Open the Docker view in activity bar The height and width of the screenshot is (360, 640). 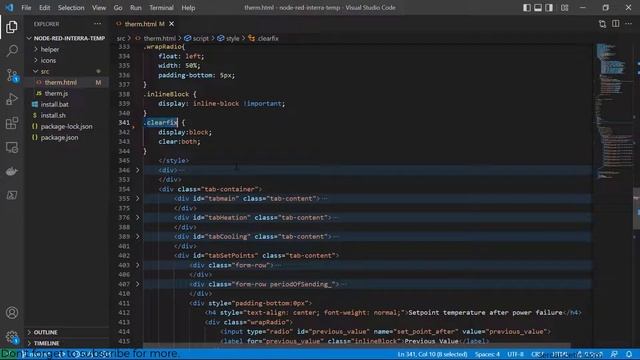12,171
